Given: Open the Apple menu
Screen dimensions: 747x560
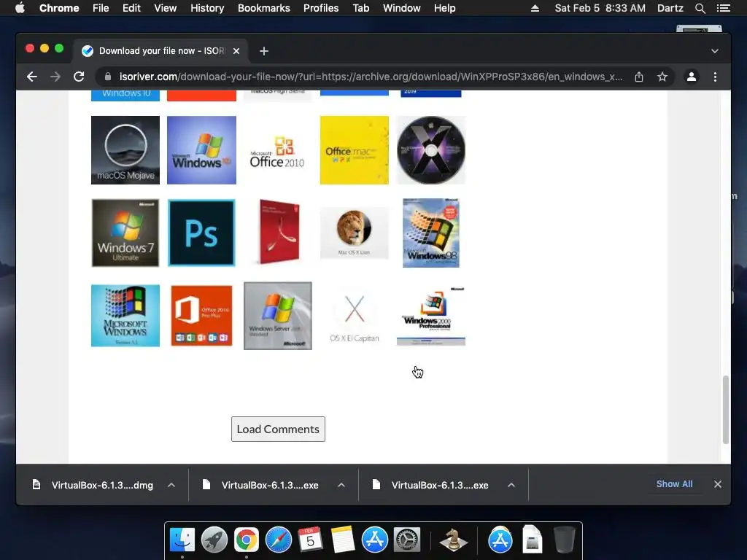Looking at the screenshot, I should pos(20,7).
